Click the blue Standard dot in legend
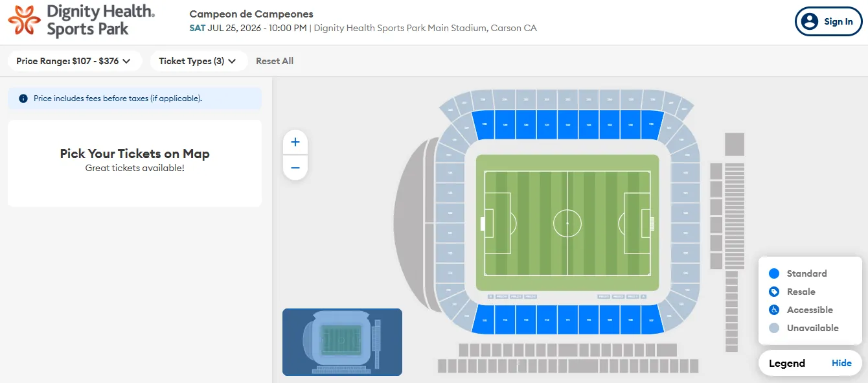This screenshot has height=383, width=868. tap(773, 273)
